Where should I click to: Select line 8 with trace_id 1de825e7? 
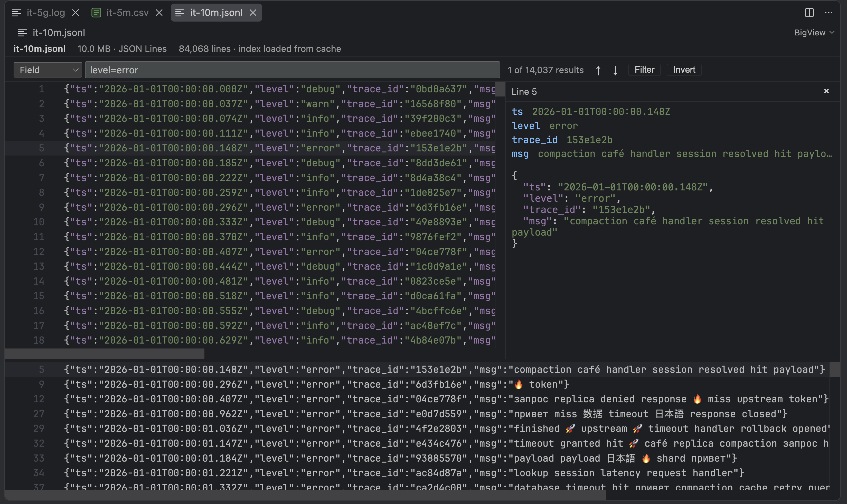250,192
